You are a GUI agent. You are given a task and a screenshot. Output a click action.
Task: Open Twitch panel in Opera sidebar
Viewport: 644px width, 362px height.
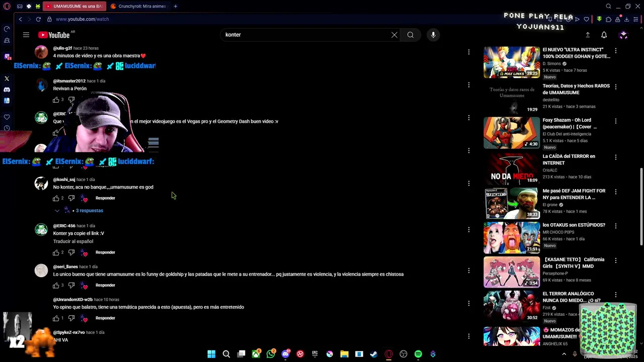pos(7,56)
